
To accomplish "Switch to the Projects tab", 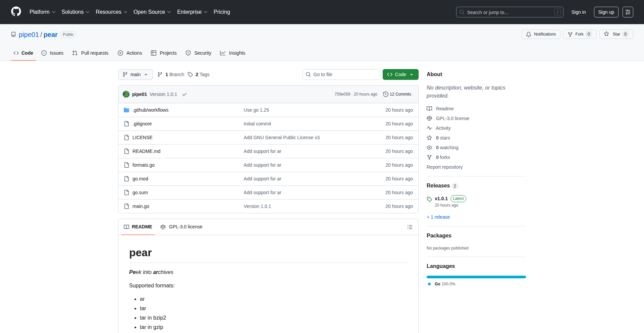I will [x=164, y=53].
